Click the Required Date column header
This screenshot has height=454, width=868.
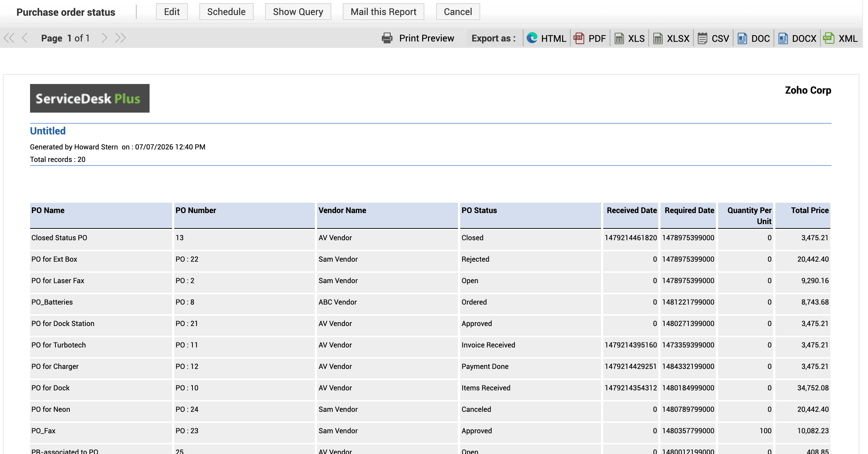point(688,215)
